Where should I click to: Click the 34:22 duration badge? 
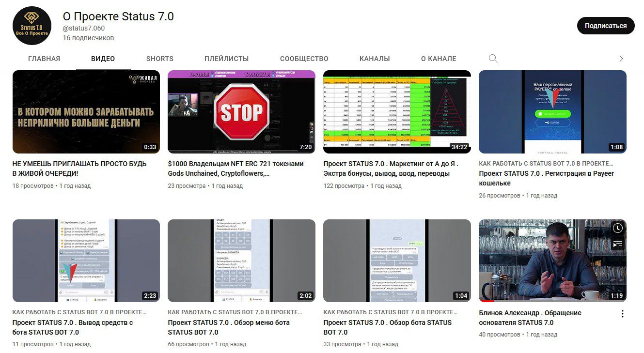click(x=458, y=147)
